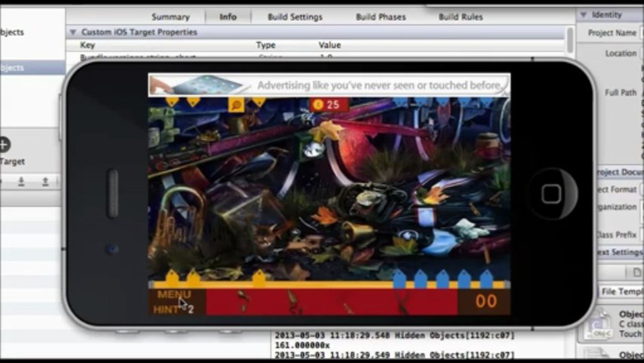Click the Location label in inspector
This screenshot has width=644, height=363.
point(621,53)
